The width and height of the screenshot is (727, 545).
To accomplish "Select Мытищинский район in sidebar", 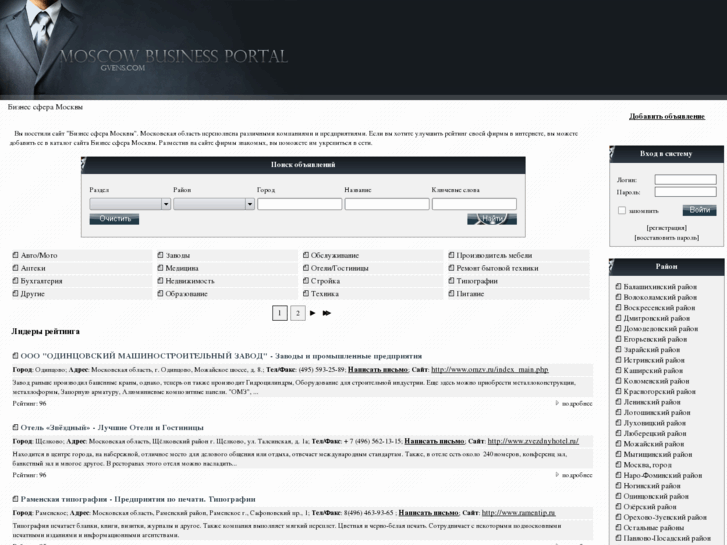I will pyautogui.click(x=657, y=455).
